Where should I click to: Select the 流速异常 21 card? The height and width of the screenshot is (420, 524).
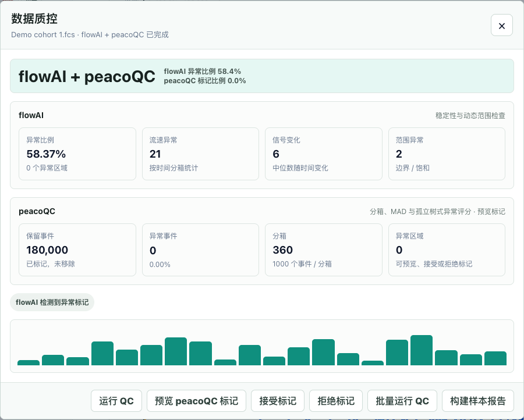pos(200,154)
